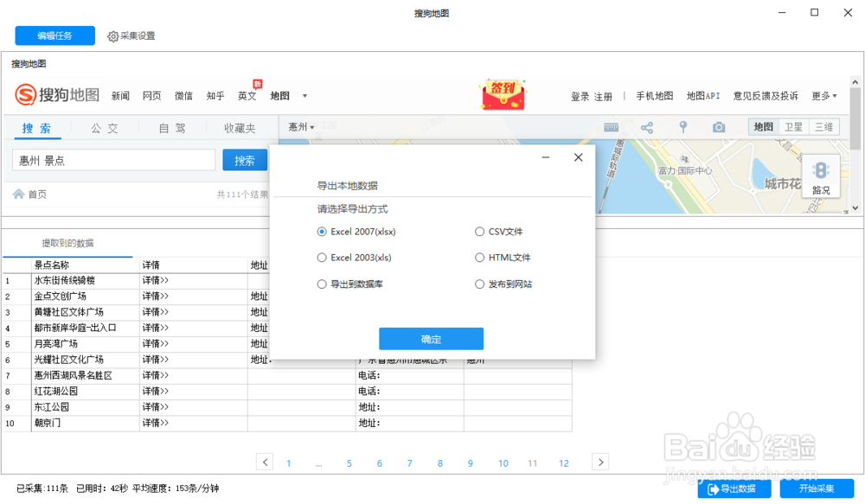Click the 签到 red envelope sign-in icon
The width and height of the screenshot is (865, 504).
[502, 94]
